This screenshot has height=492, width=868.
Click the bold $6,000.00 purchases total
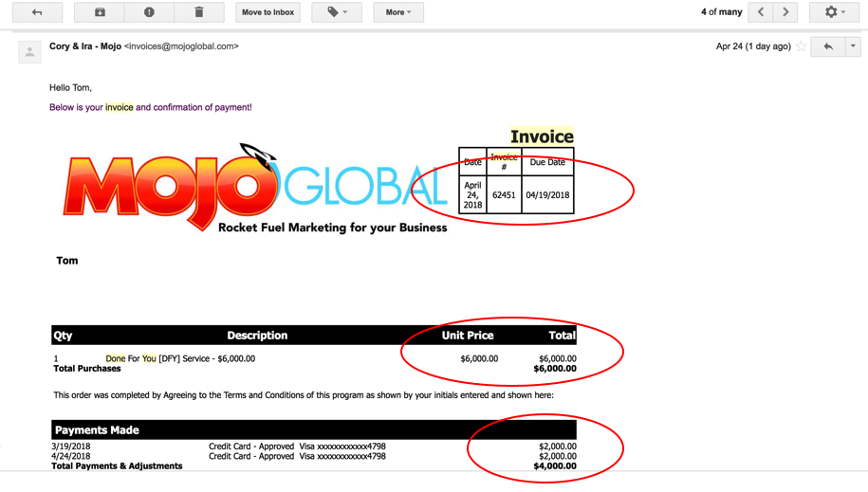click(x=555, y=369)
